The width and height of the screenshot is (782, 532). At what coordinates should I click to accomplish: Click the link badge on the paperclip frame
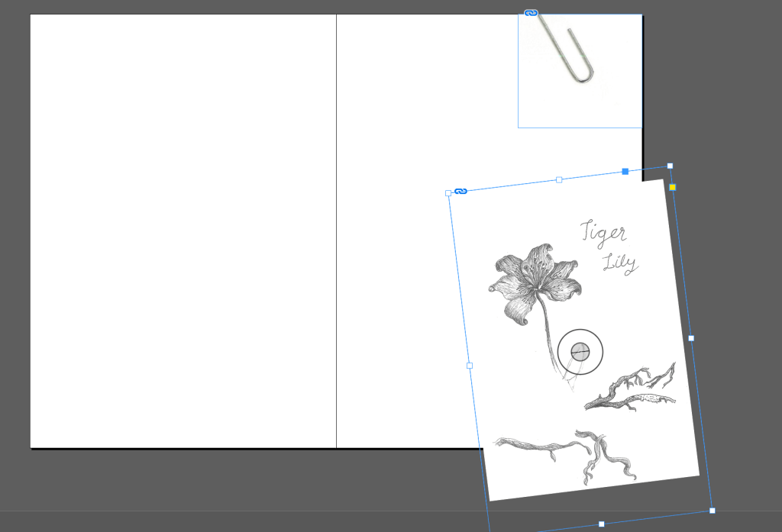coord(531,13)
